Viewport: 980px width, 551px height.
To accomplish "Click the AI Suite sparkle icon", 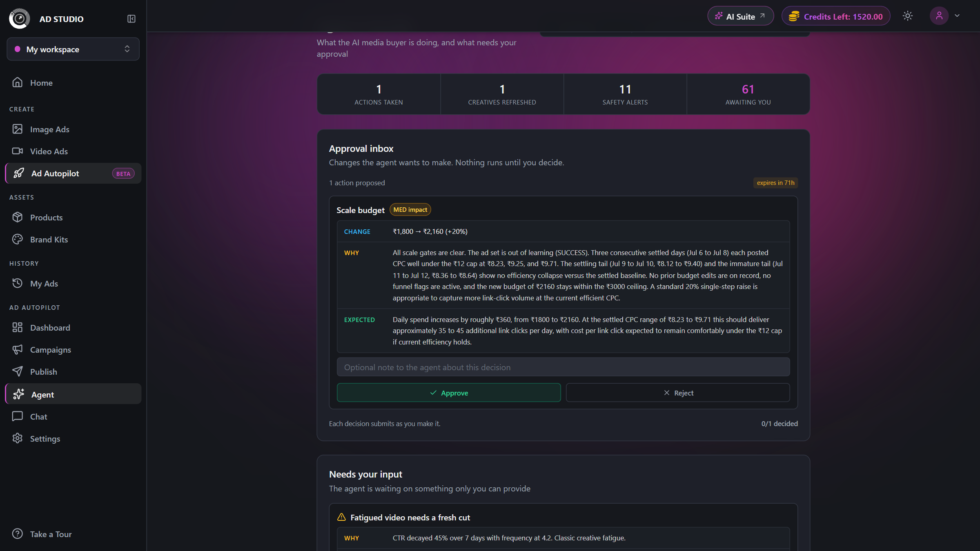I will (x=719, y=16).
